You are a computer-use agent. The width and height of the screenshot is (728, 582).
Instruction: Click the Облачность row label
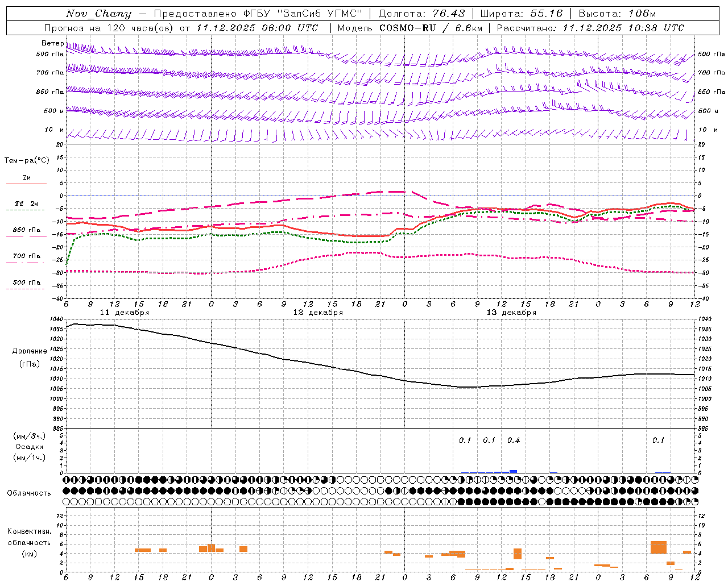tap(29, 493)
